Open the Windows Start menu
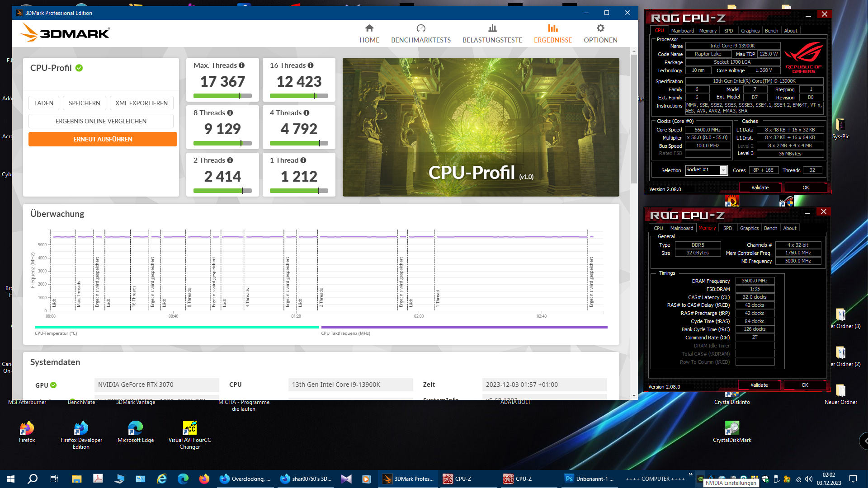This screenshot has width=868, height=488. [11, 479]
